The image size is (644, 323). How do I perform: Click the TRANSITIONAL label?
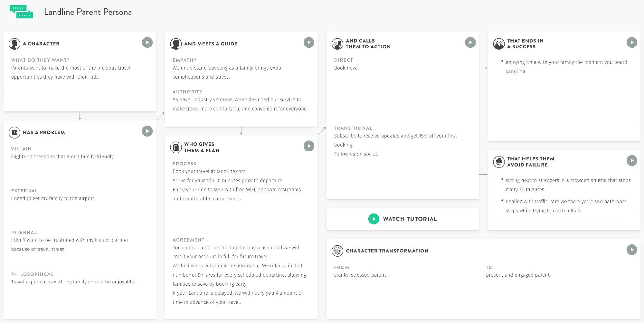353,128
